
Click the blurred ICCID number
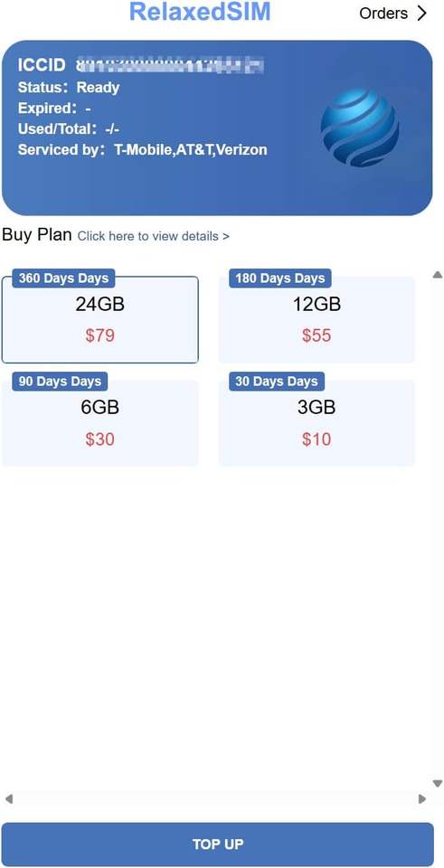tap(169, 65)
